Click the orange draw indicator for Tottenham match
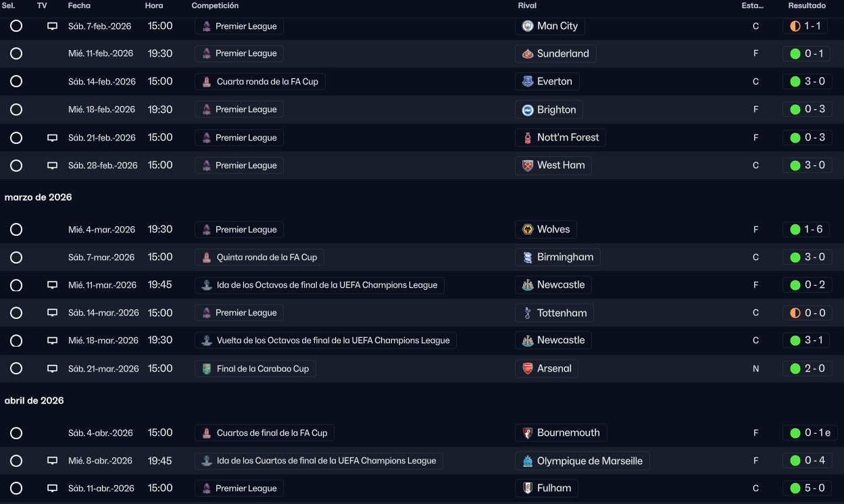844x504 pixels. (795, 313)
